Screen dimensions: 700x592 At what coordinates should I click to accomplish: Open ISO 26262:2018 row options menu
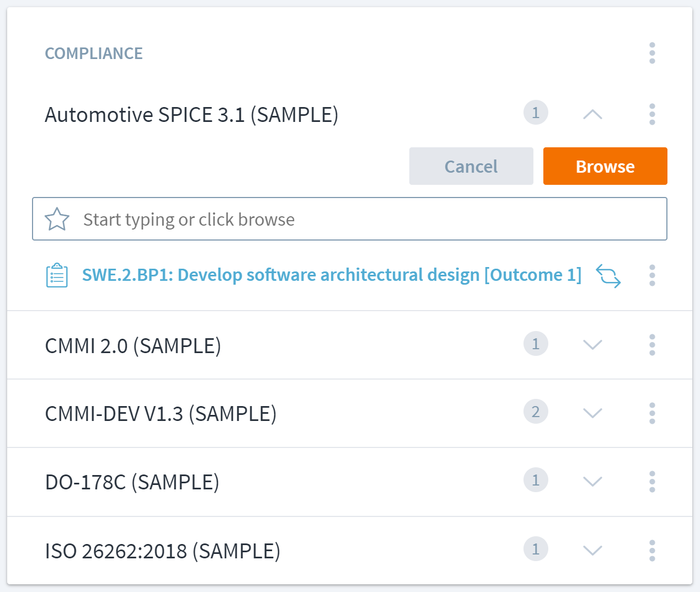point(652,550)
